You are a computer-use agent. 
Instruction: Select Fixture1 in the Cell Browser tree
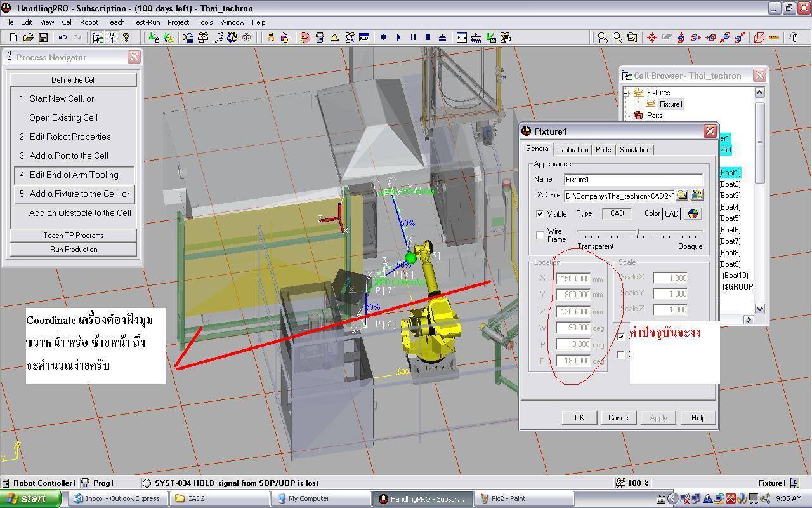(671, 104)
